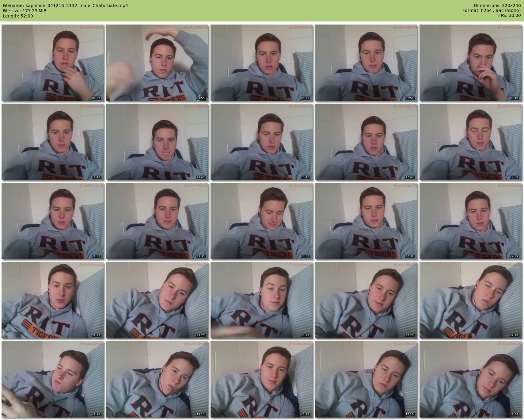This screenshot has height=420, width=524.
Task: Select the 09:49 video frame
Action: (x=471, y=63)
